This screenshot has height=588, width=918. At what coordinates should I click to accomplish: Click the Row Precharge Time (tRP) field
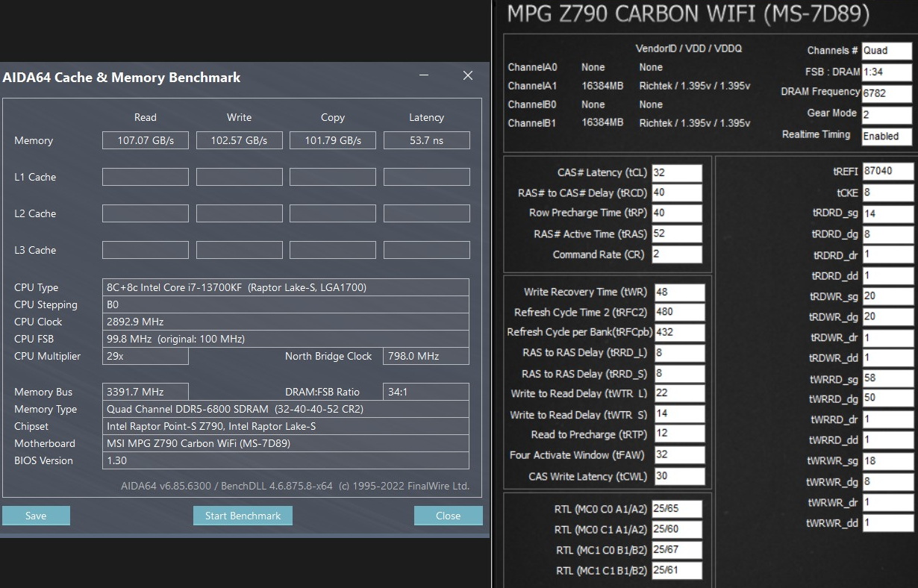pos(677,213)
